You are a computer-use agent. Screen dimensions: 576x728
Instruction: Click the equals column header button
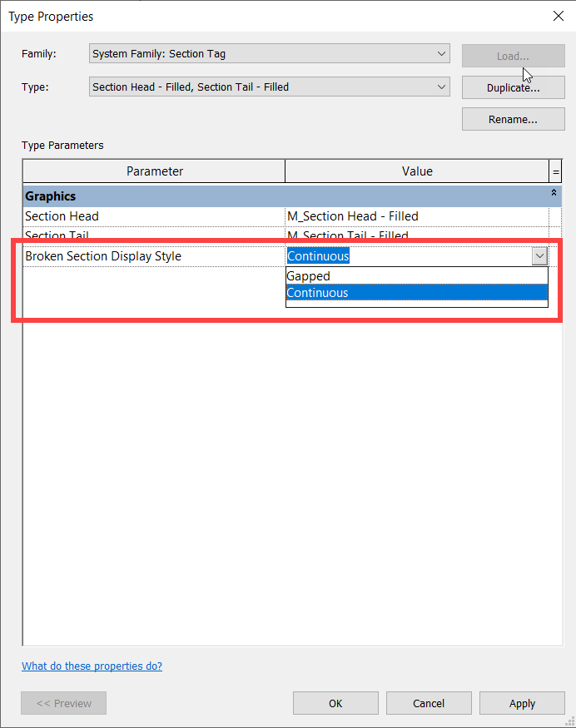coord(555,171)
